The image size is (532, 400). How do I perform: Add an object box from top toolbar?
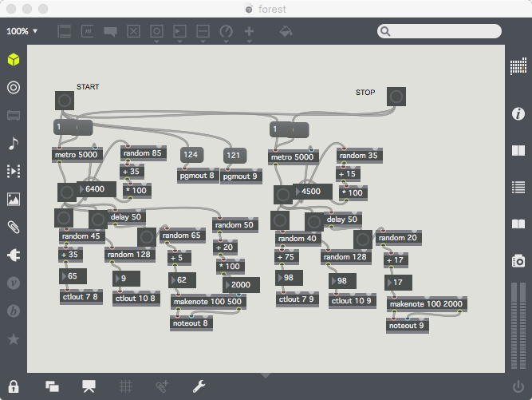tap(65, 32)
